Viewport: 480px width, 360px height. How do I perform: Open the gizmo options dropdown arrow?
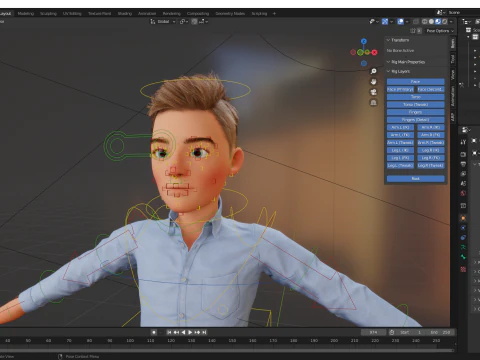(x=391, y=22)
